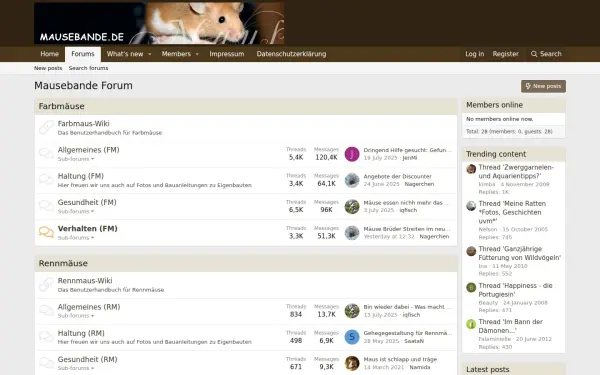Image resolution: width=600 pixels, height=375 pixels.
Task: Click the Gesundheit (RM) forum bubble icon
Action: coord(46,363)
